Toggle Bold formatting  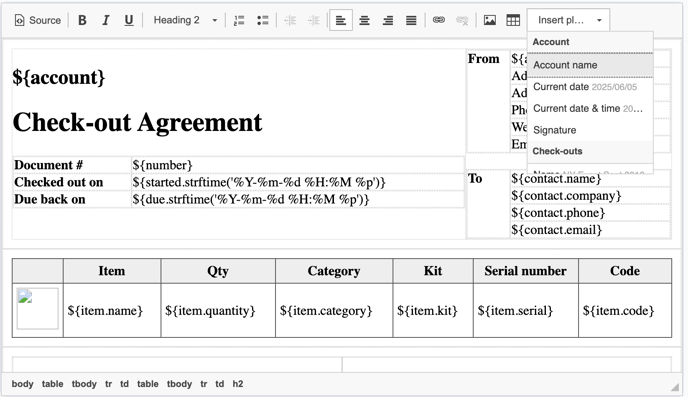(x=82, y=20)
